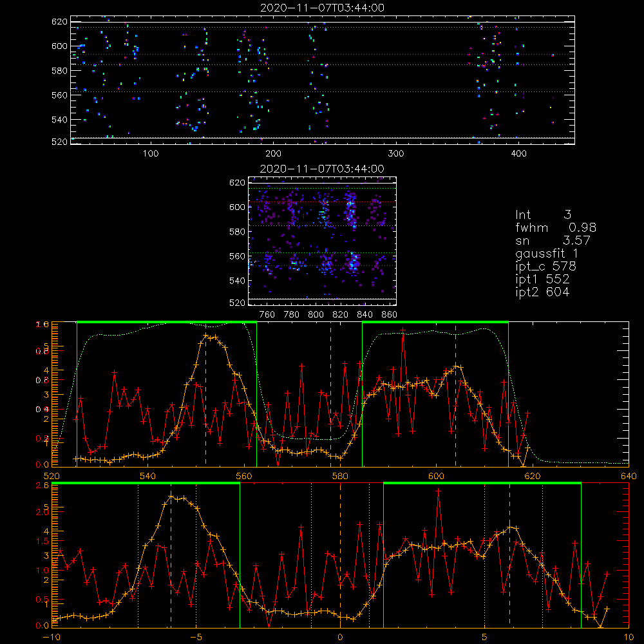Click x-axis label 0 on bottom plot
The height and width of the screenshot is (644, 644).
pyautogui.click(x=340, y=638)
